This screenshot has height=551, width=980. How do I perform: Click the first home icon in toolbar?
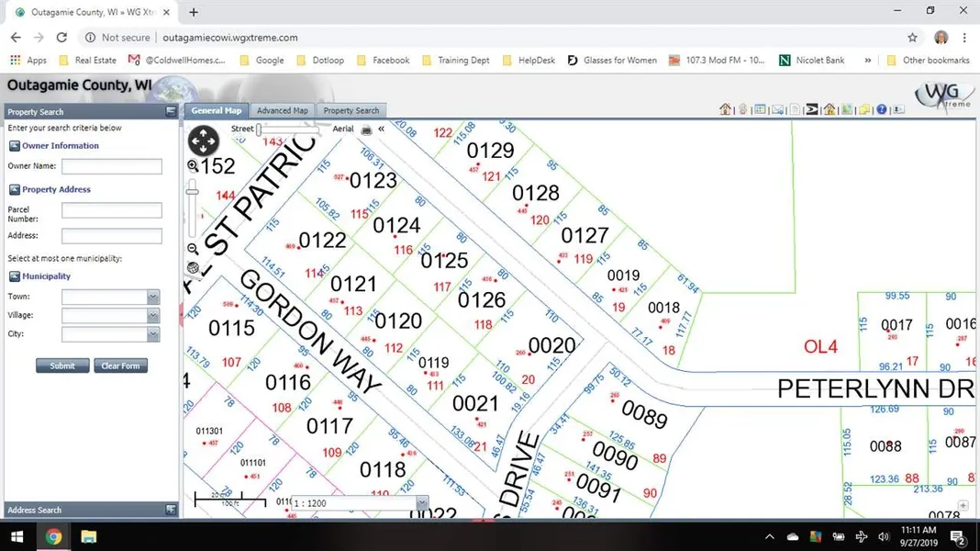(x=725, y=110)
